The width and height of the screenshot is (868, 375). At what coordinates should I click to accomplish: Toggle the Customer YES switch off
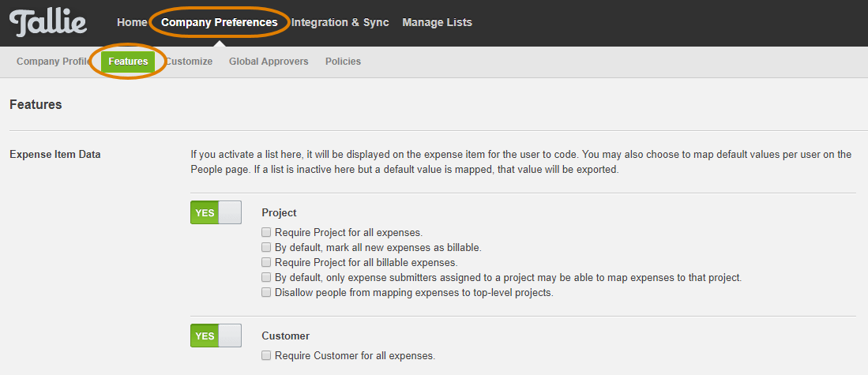[x=216, y=336]
